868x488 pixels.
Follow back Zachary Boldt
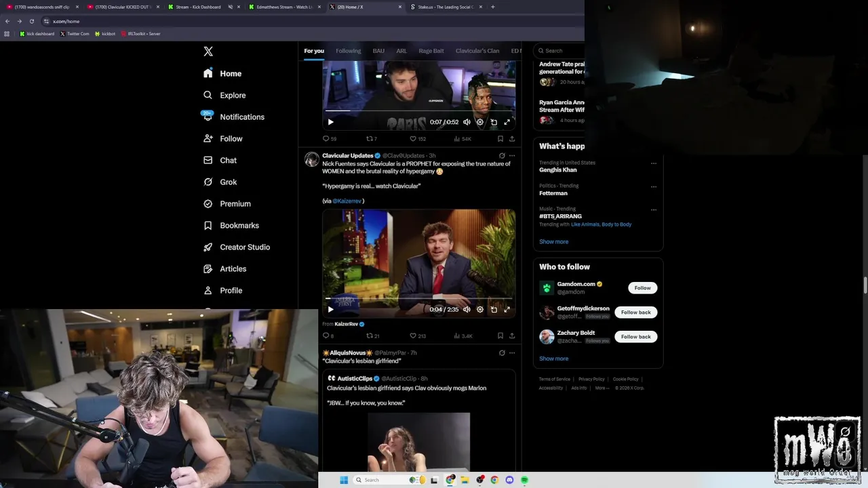(x=635, y=337)
